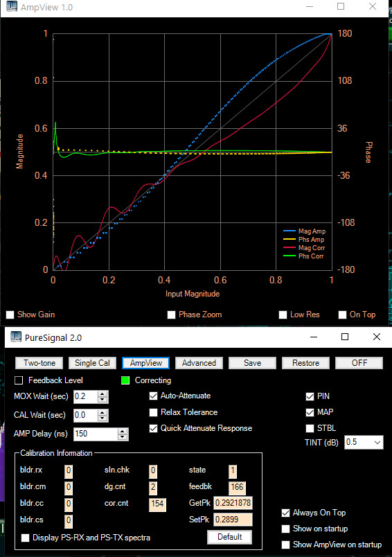
Task: Close the AmpView window
Action: tap(373, 7)
